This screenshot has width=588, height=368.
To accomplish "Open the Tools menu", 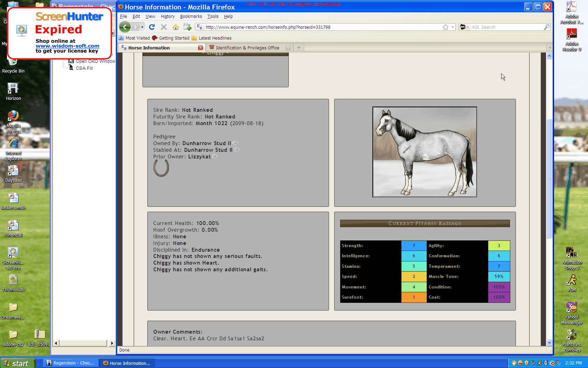I will pos(213,16).
